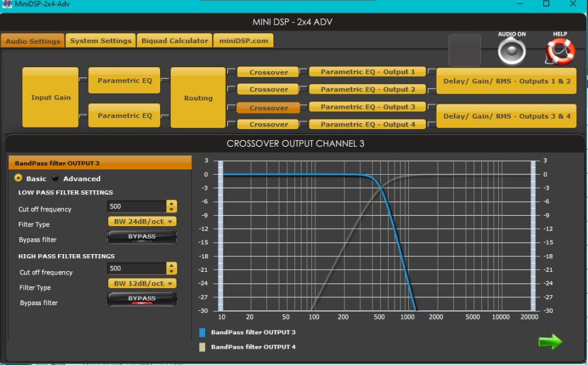Open the upper input Parametric EQ block
The width and height of the screenshot is (588, 365).
click(124, 80)
